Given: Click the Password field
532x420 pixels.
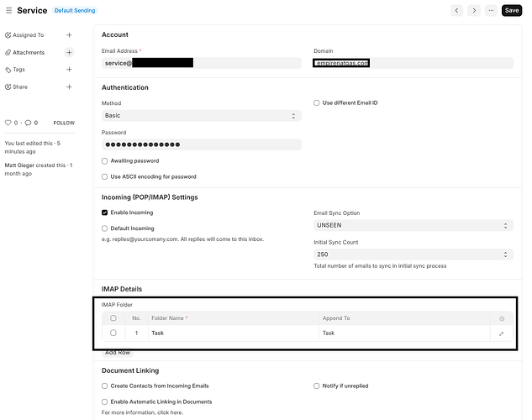Looking at the screenshot, I should tap(201, 144).
